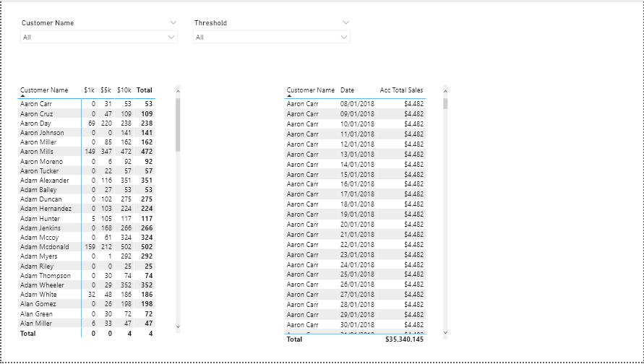Screen dimensions: 644x364
Task: Select Adam Duncan customer row
Action: click(x=86, y=199)
